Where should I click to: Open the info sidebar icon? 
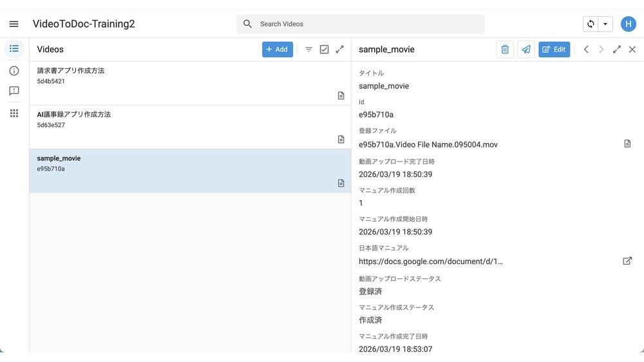pos(14,71)
